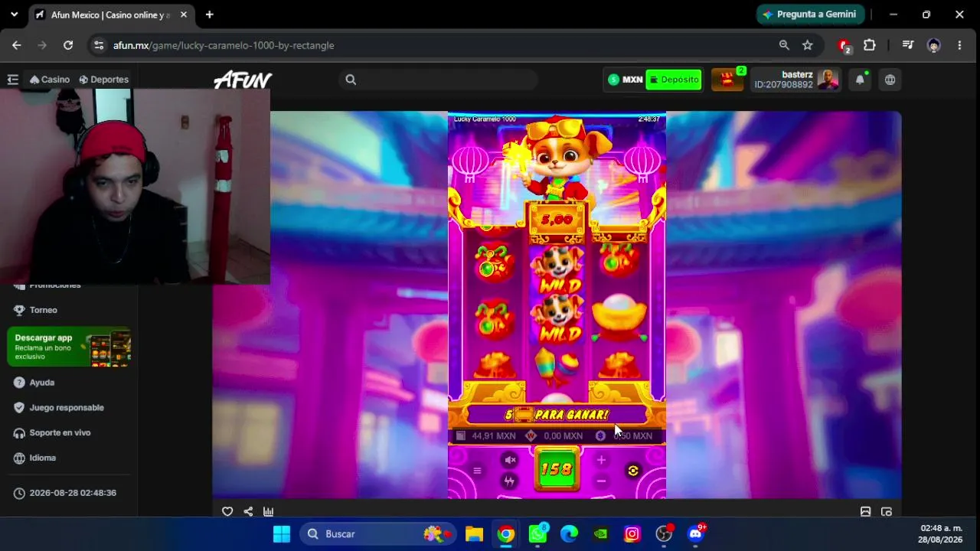This screenshot has width=980, height=551.
Task: Open File Explorer from taskbar
Action: pyautogui.click(x=474, y=534)
